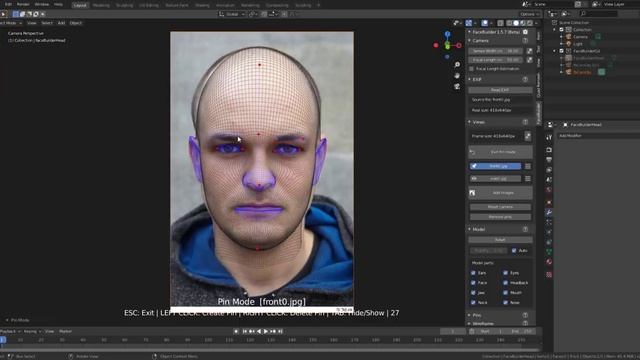Collapse the EXIF panel section
The image size is (640, 360).
click(x=476, y=79)
